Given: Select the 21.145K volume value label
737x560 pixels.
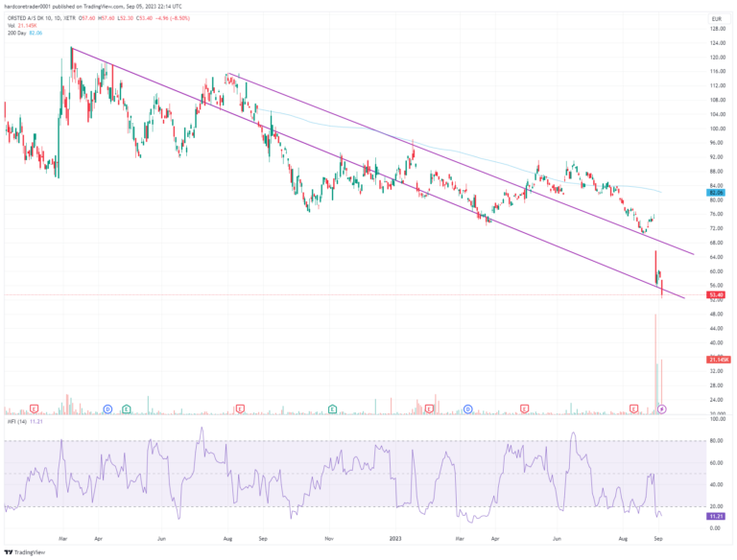Looking at the screenshot, I should (717, 360).
